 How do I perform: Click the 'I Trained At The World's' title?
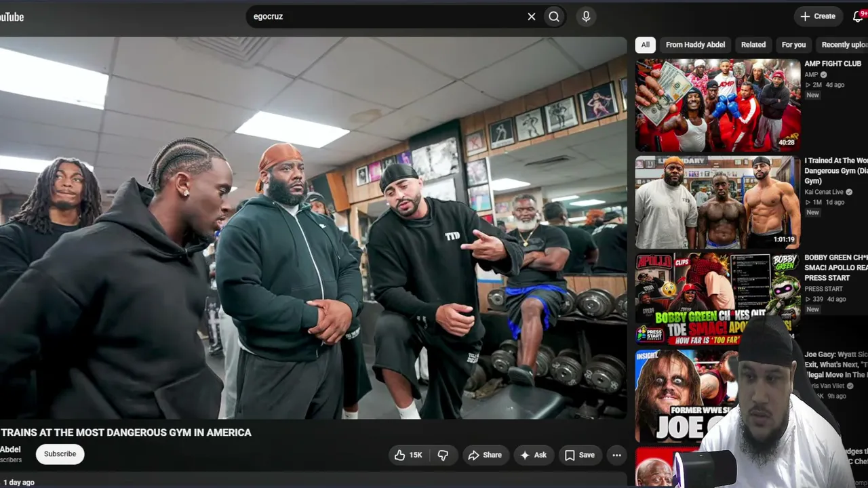(836, 171)
